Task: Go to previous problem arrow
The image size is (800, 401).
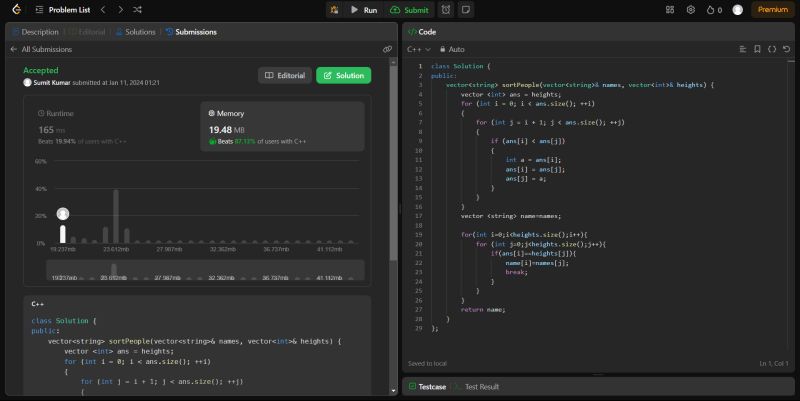Action: point(103,10)
